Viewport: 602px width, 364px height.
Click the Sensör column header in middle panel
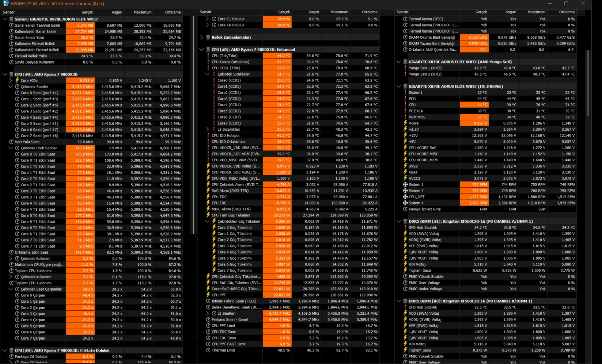[230, 12]
